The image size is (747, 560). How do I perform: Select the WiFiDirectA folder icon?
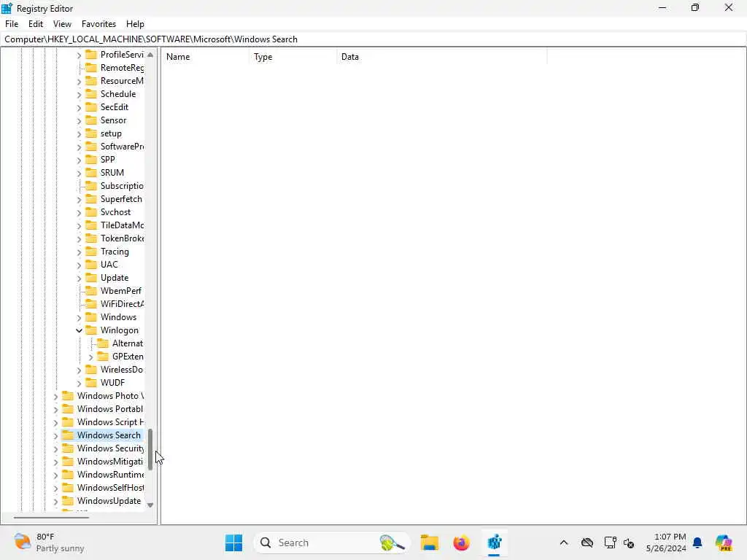pos(91,304)
